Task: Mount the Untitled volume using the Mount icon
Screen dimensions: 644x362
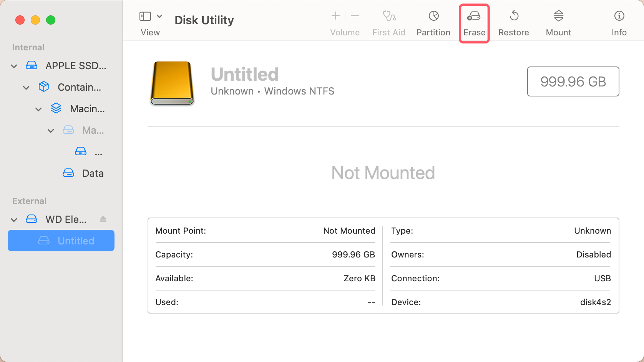Action: 558,22
